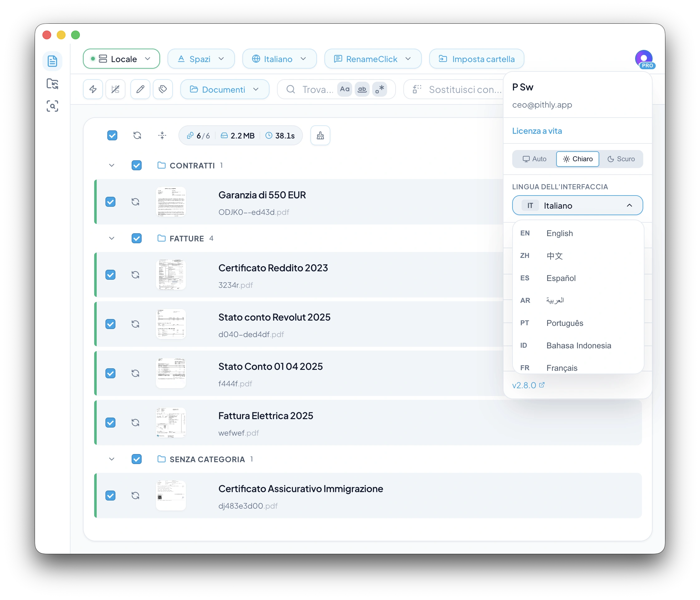This screenshot has height=600, width=700.
Task: Open the PRO profile avatar
Action: (x=644, y=59)
